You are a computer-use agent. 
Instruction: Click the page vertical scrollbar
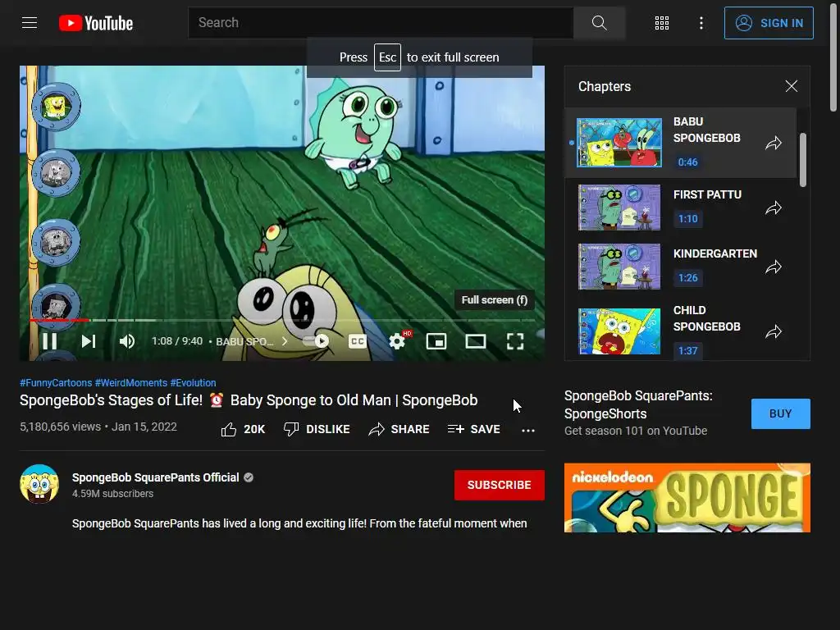(x=833, y=57)
